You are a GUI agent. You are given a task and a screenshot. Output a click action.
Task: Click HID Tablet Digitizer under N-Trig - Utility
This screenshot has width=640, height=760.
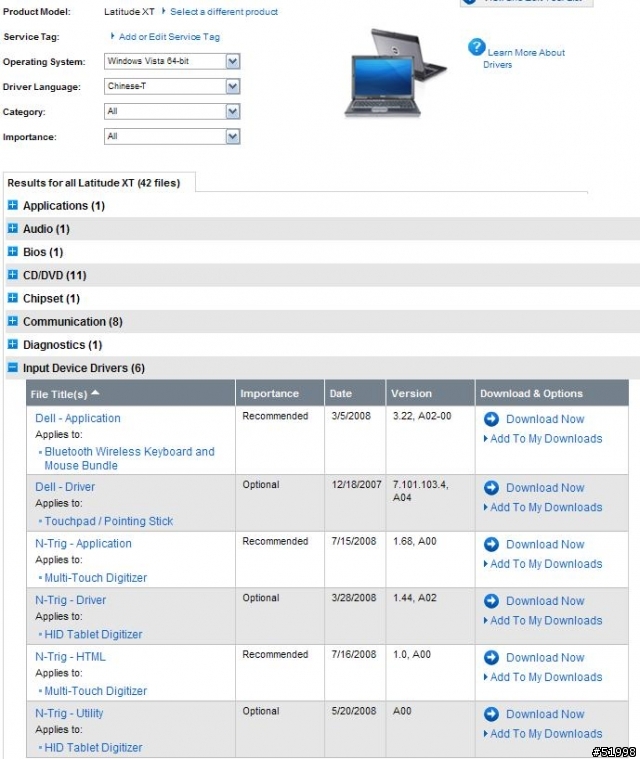coord(93,748)
